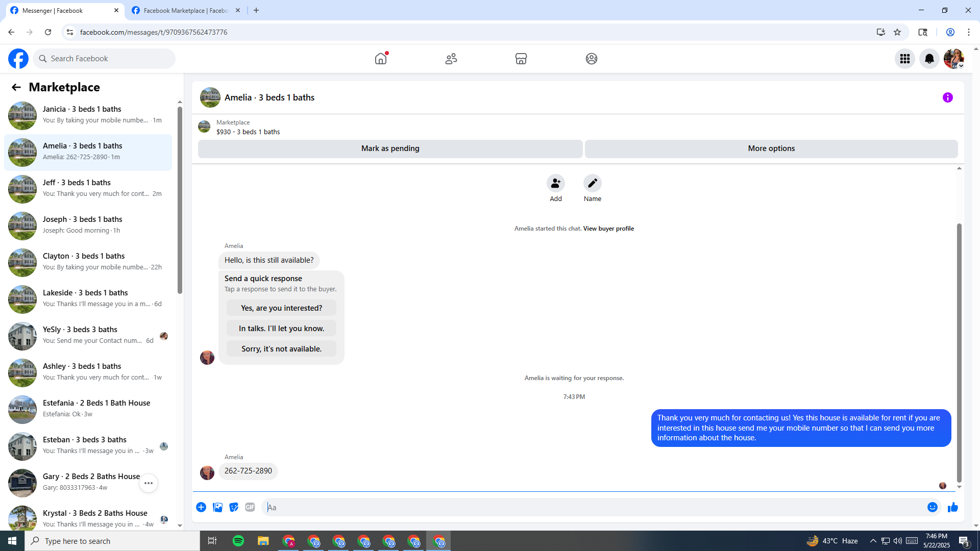This screenshot has width=980, height=551.
Task: Open Spotify from the taskbar
Action: coord(238,541)
